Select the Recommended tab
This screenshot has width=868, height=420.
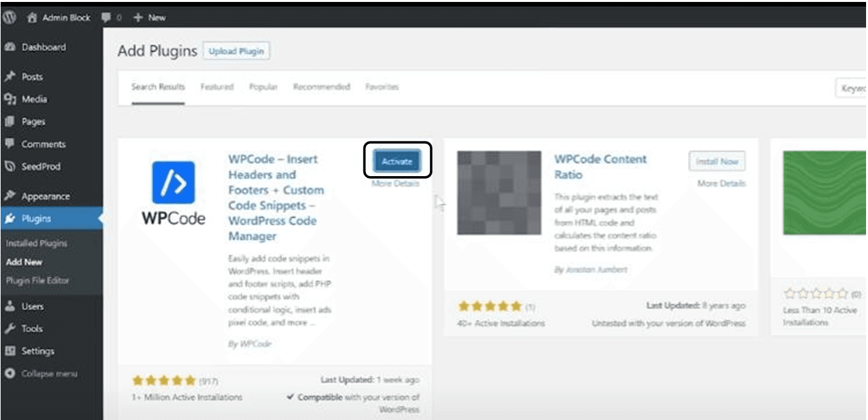point(321,86)
